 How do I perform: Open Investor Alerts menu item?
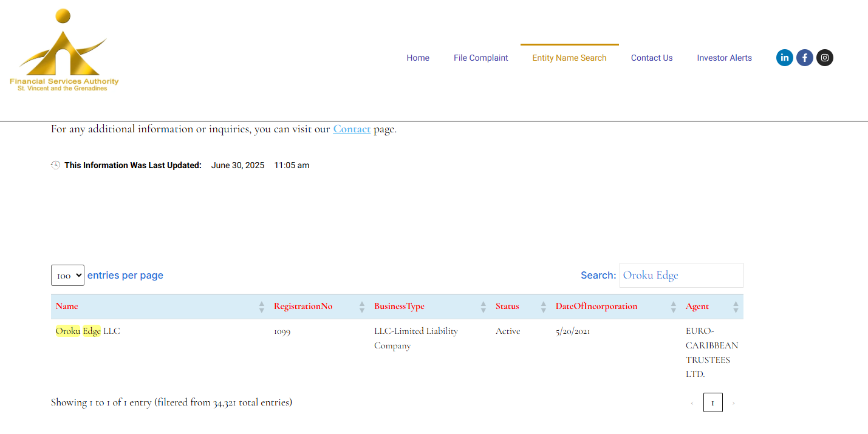coord(724,58)
